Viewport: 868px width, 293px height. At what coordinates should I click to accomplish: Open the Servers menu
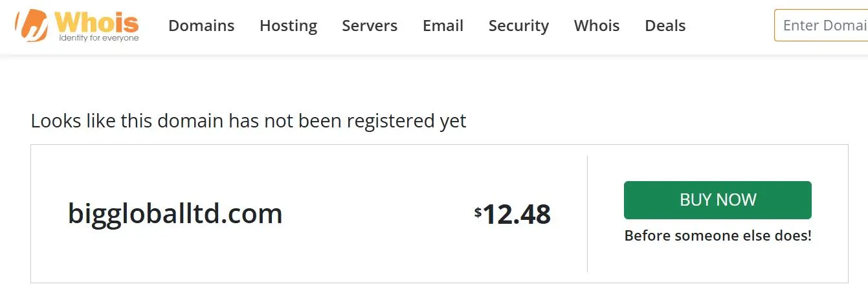point(370,26)
